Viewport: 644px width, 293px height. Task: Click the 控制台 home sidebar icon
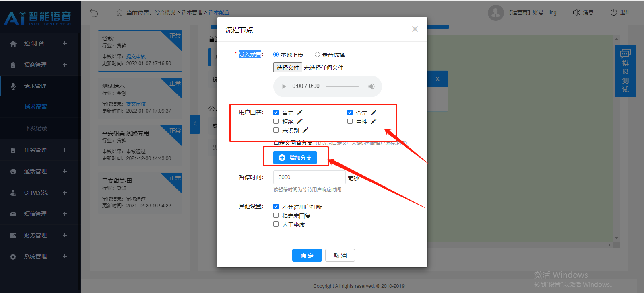coord(13,43)
